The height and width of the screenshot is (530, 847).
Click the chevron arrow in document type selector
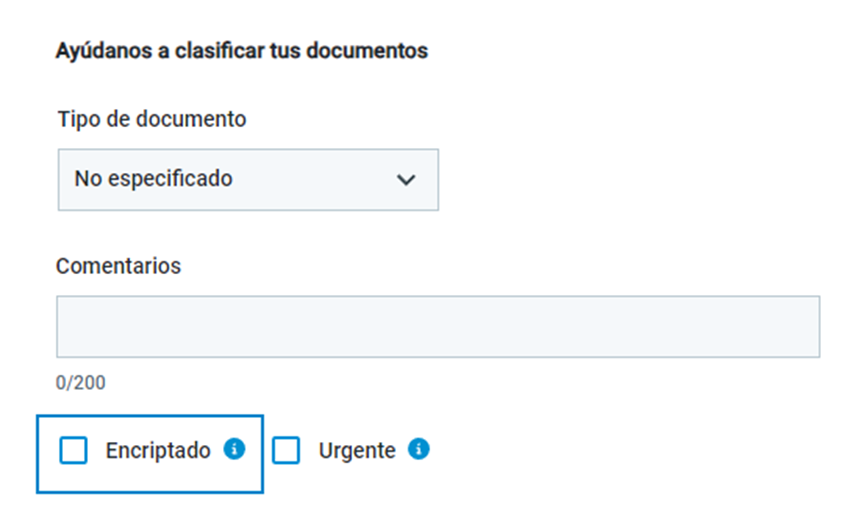click(406, 180)
